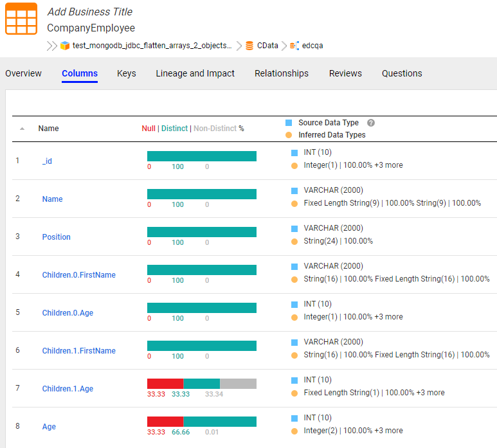
Task: Switch to the Keys tab
Action: [126, 73]
